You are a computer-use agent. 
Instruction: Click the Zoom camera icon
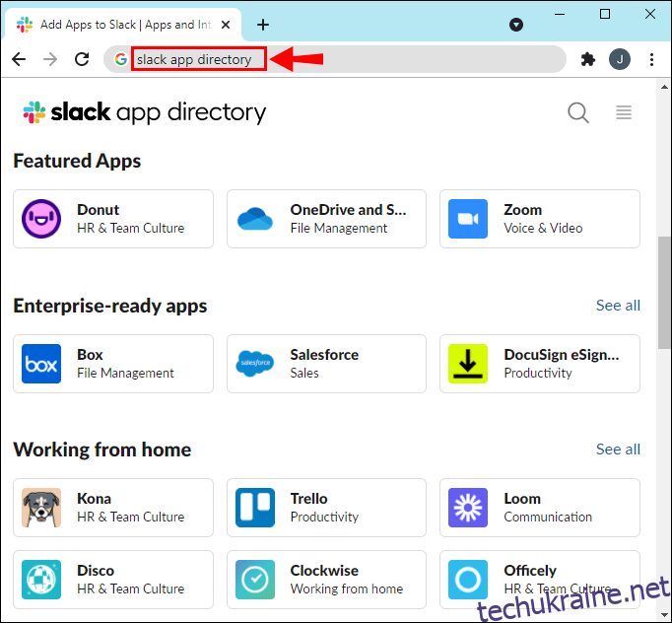coord(468,219)
